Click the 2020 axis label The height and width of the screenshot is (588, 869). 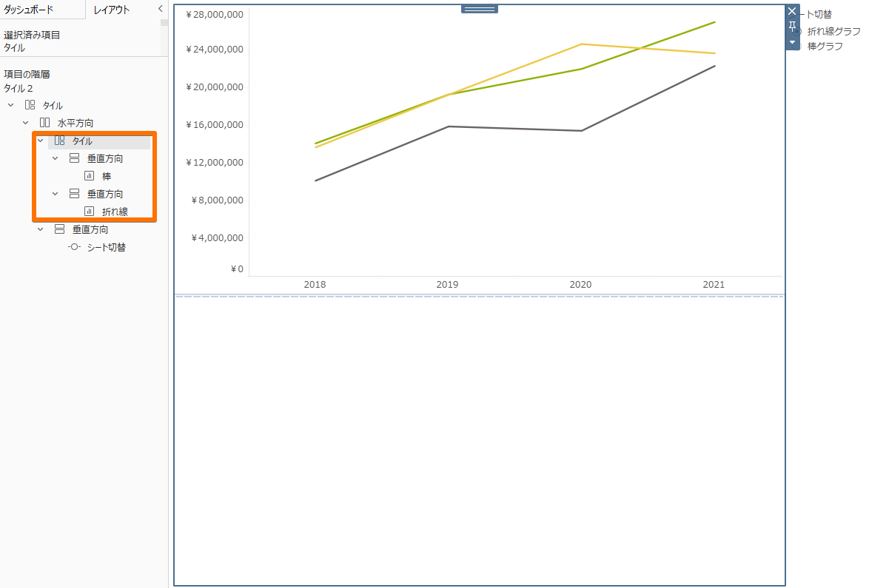581,285
